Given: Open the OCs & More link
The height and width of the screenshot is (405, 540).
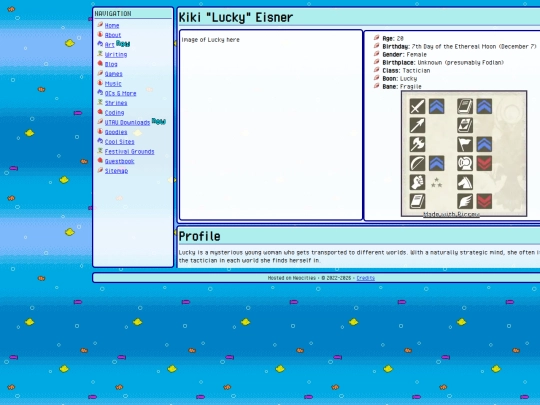Looking at the screenshot, I should [120, 93].
